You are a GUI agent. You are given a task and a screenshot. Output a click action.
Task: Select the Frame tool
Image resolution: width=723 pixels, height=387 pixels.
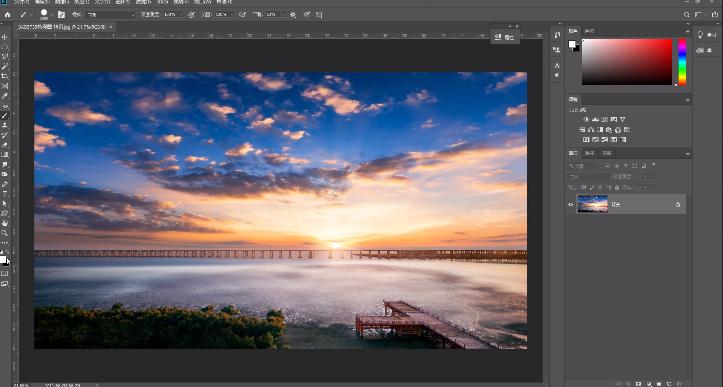(5, 86)
